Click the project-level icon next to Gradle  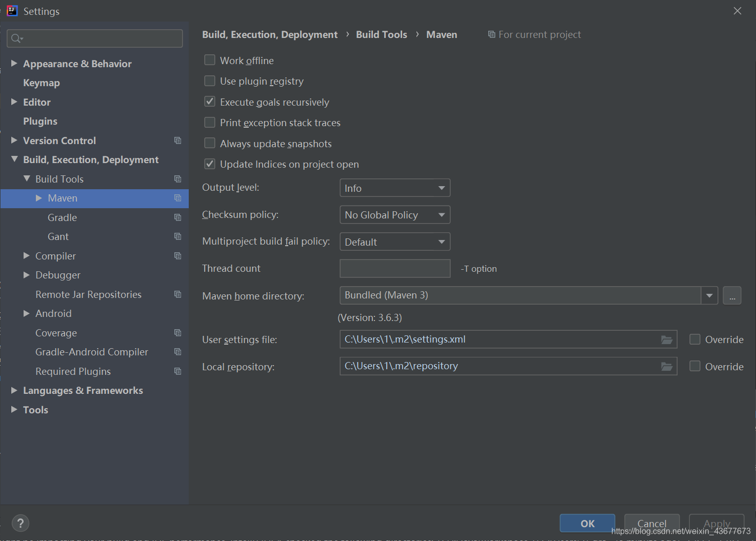[x=177, y=217]
